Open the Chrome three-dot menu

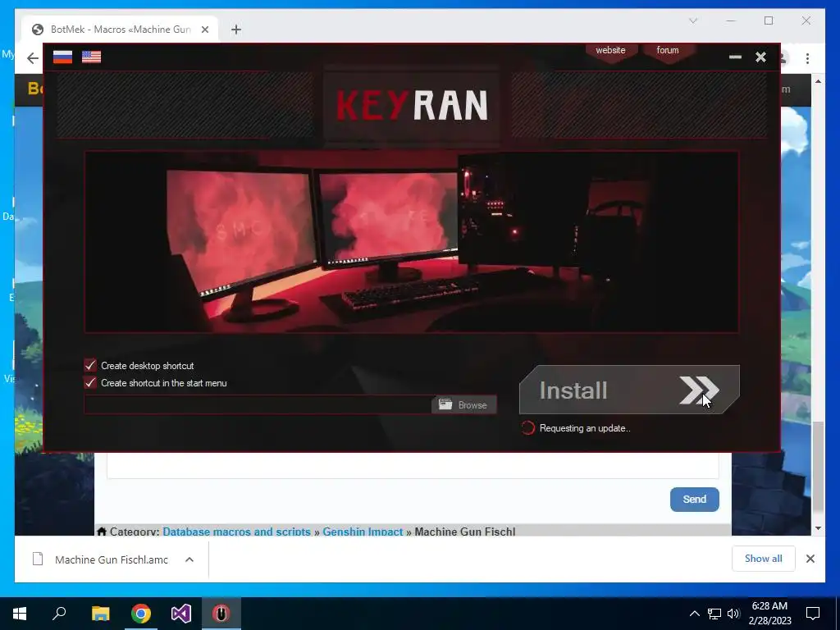pos(807,58)
